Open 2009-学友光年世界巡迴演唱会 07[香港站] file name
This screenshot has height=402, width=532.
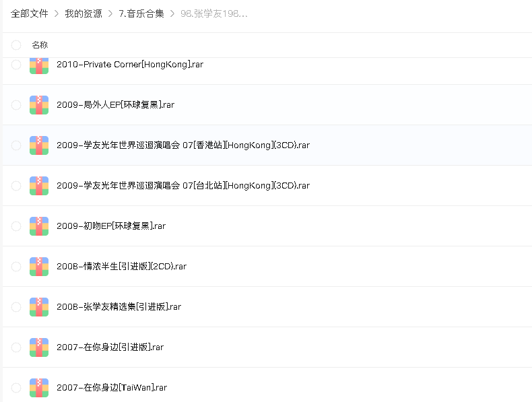click(x=183, y=145)
